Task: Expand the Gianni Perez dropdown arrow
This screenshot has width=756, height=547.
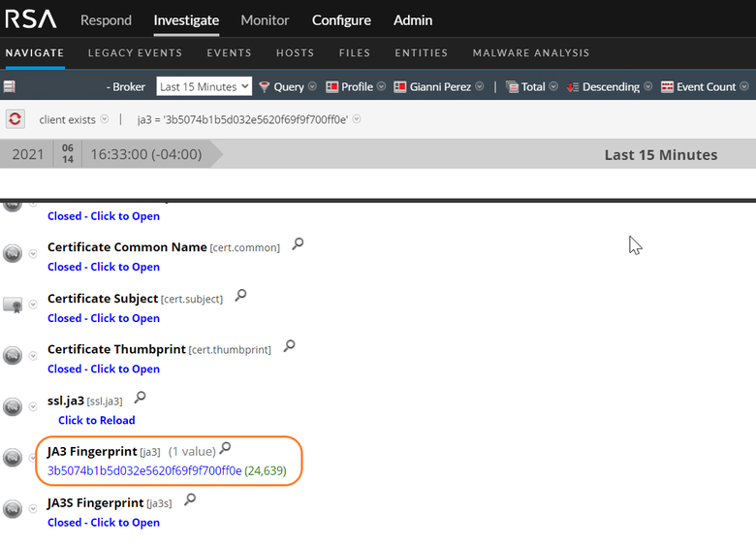Action: click(479, 86)
